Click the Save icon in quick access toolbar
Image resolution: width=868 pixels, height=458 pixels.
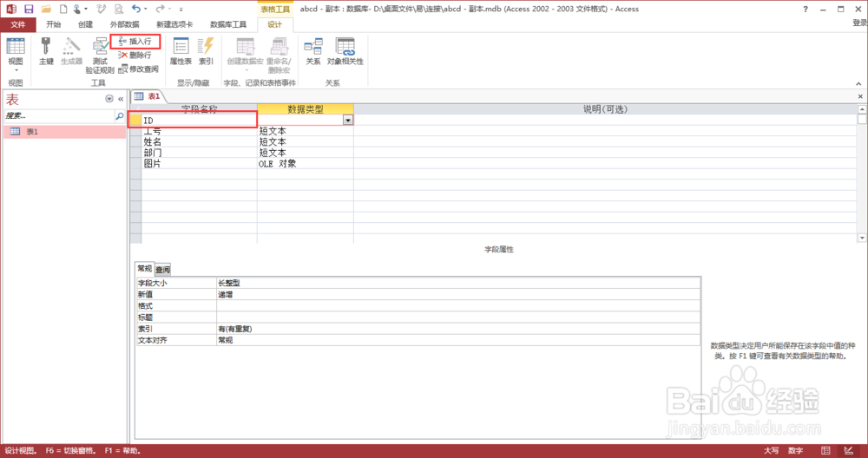tap(29, 9)
